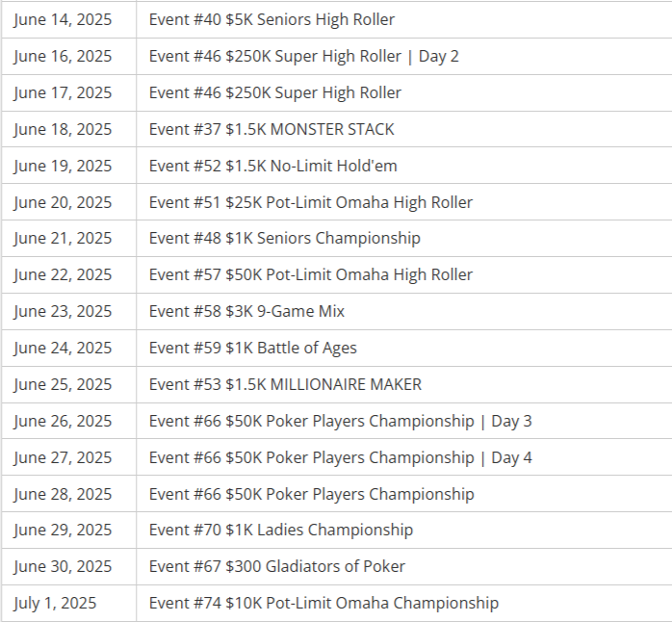Open Event #52 $1.5K No-Limit Hold'em
This screenshot has height=622, width=672.
272,166
